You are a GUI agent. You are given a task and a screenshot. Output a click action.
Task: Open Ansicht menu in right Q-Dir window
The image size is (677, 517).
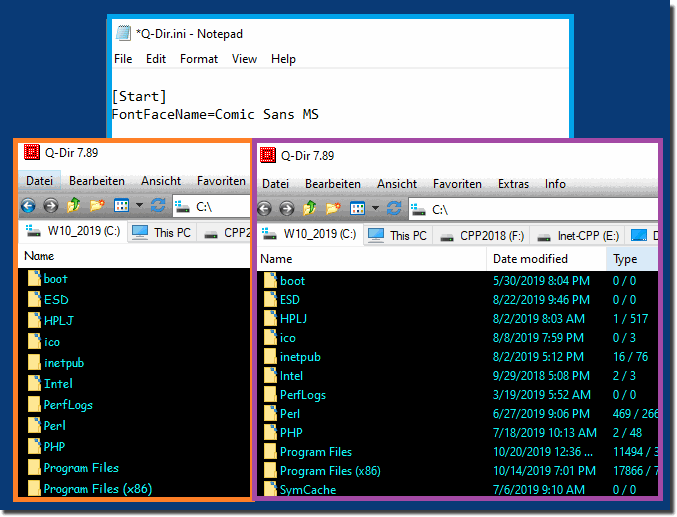397,184
